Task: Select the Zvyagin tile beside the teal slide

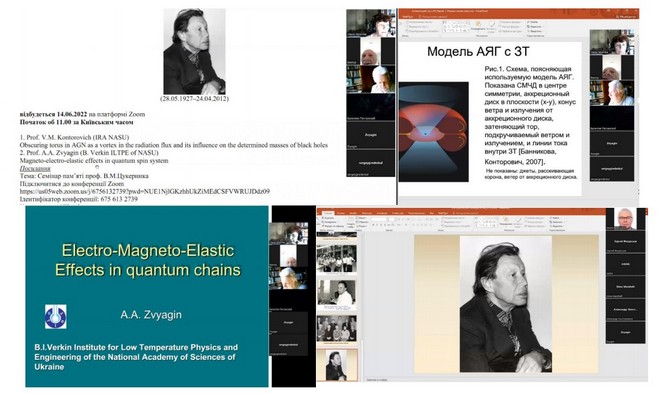Action: point(289,323)
